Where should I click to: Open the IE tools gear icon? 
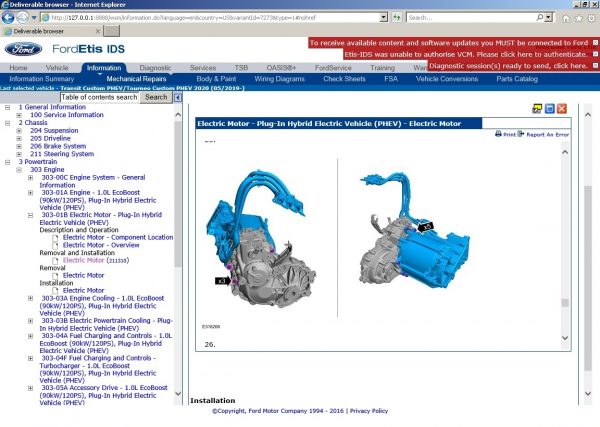click(x=592, y=18)
